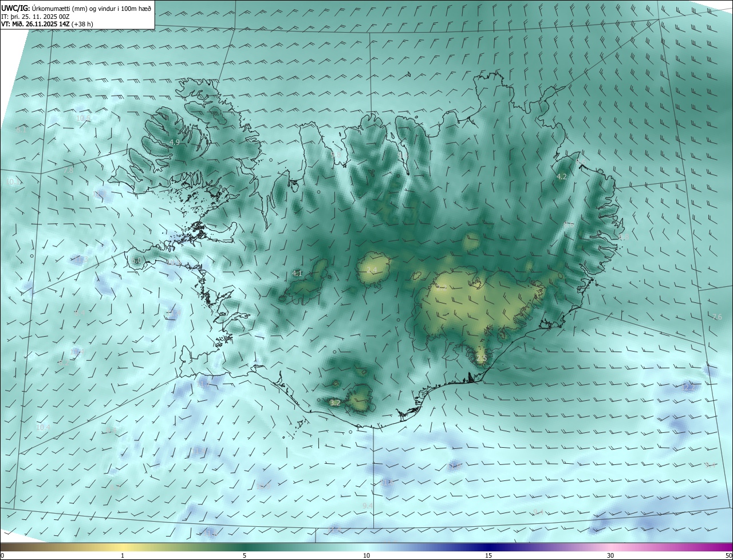Click the '2.2' value on the large glacier
Image resolution: width=733 pixels, height=560 pixels.
(x=442, y=288)
